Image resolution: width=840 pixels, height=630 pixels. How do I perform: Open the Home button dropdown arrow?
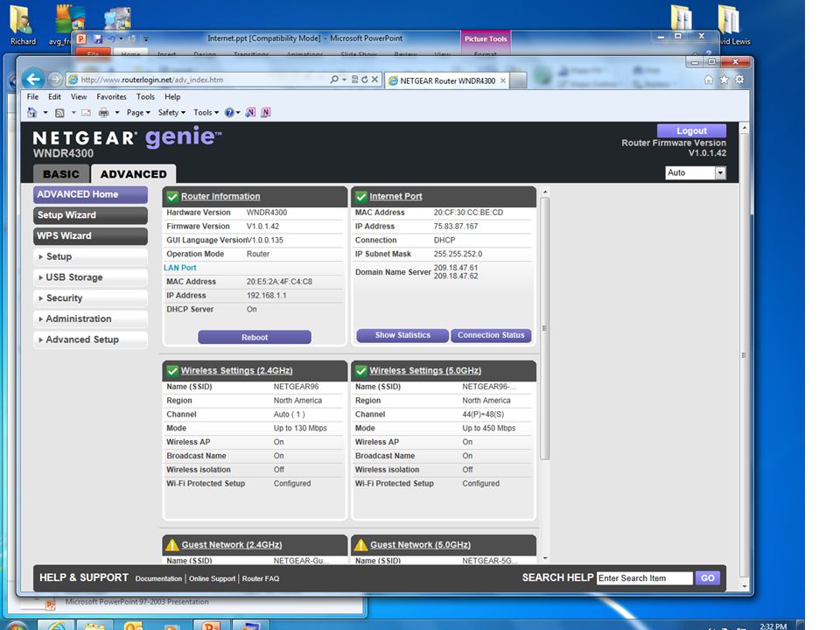point(45,113)
